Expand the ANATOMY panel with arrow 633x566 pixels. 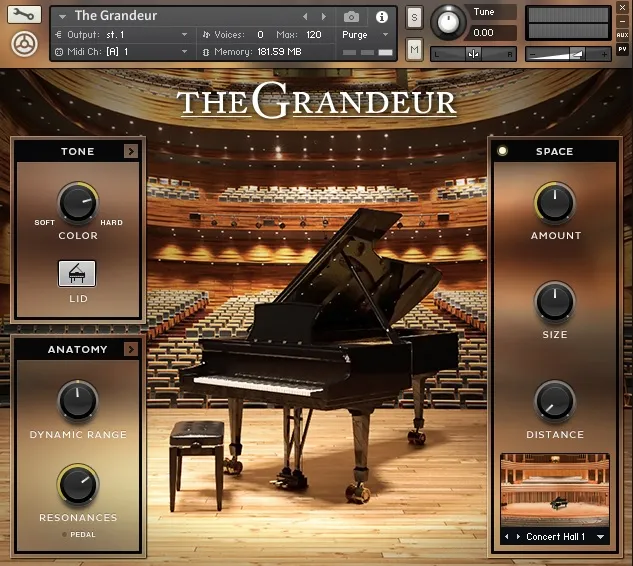tap(131, 349)
